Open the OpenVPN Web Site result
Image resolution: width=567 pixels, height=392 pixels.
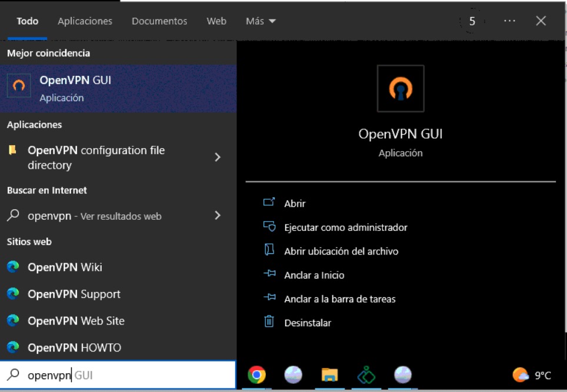(118, 321)
